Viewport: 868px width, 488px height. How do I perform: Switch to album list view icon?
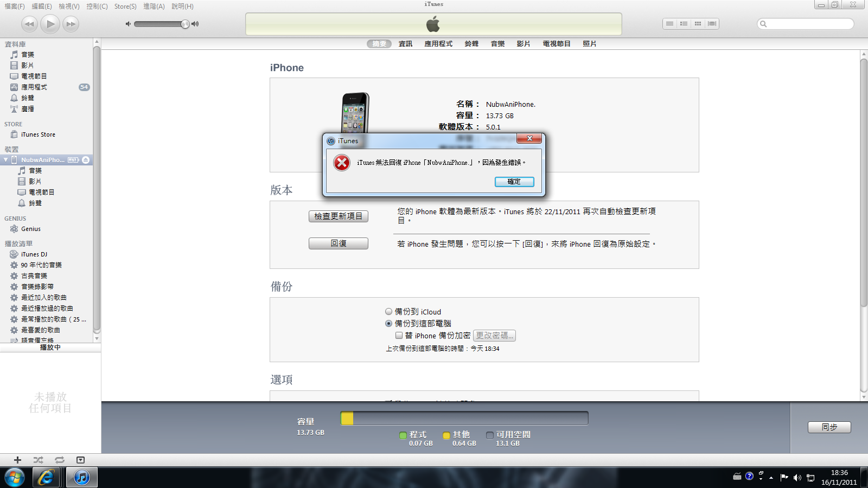(684, 24)
